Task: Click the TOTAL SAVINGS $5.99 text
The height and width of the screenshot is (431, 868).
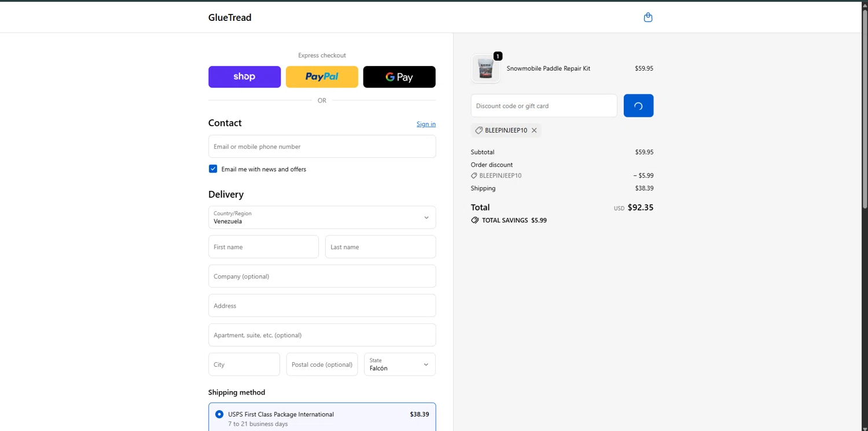Action: tap(514, 220)
